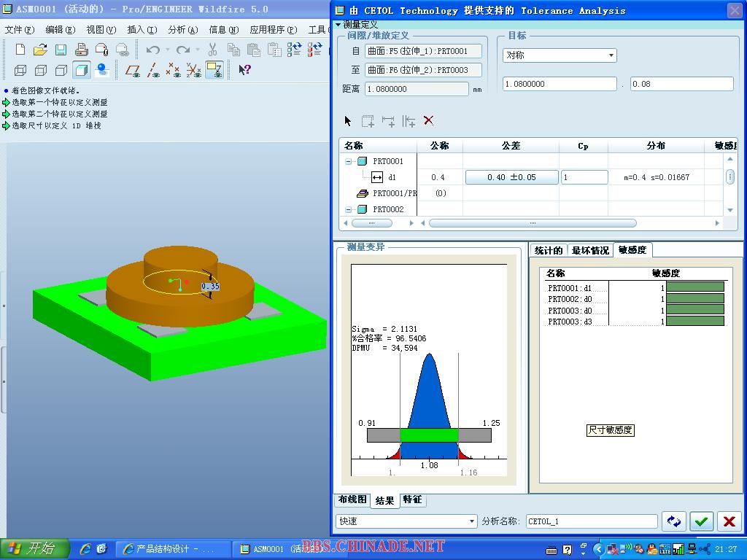Viewport: 747px width, 560px height.
Task: Click the PRT0001:d1 sensitivity bar
Action: point(695,287)
